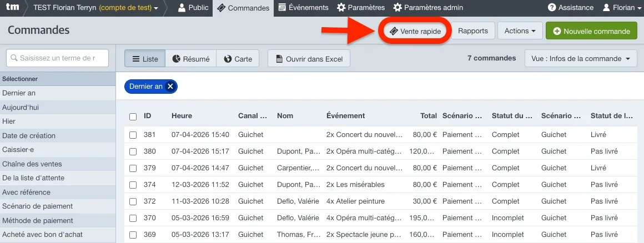Check the box for order 381
644x243 pixels.
tap(133, 135)
